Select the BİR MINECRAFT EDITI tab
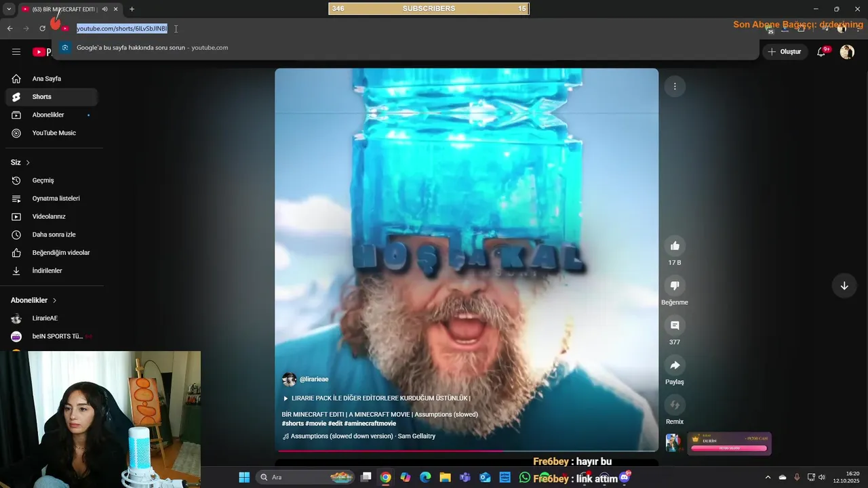Image resolution: width=868 pixels, height=488 pixels. pos(64,9)
